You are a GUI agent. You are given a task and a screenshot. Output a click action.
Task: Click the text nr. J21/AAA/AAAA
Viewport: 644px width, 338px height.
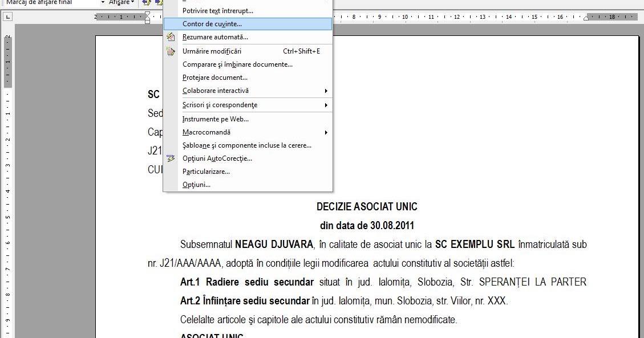184,263
